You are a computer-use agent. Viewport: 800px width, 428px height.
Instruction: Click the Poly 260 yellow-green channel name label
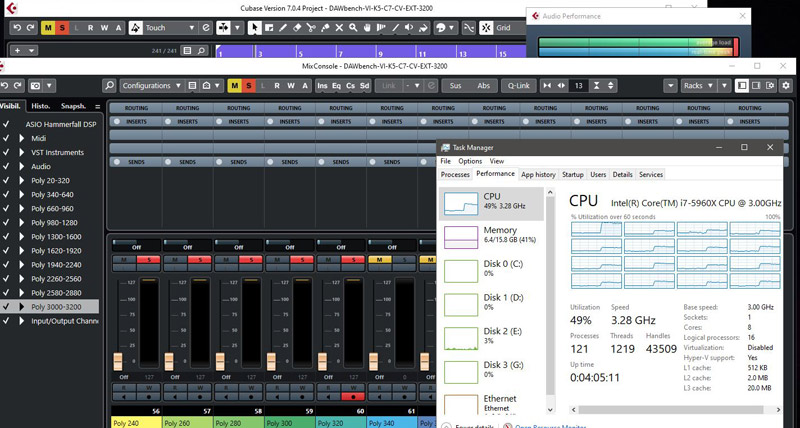click(187, 423)
